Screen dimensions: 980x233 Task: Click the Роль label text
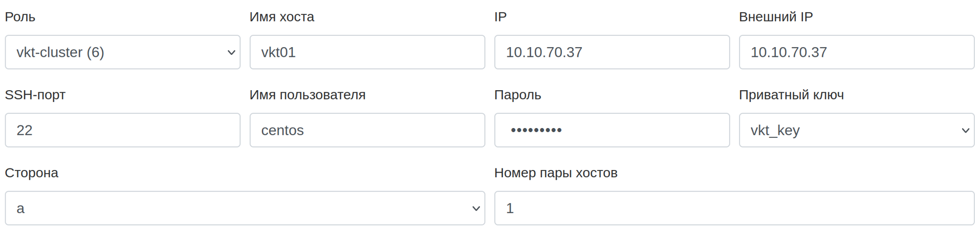(x=20, y=17)
